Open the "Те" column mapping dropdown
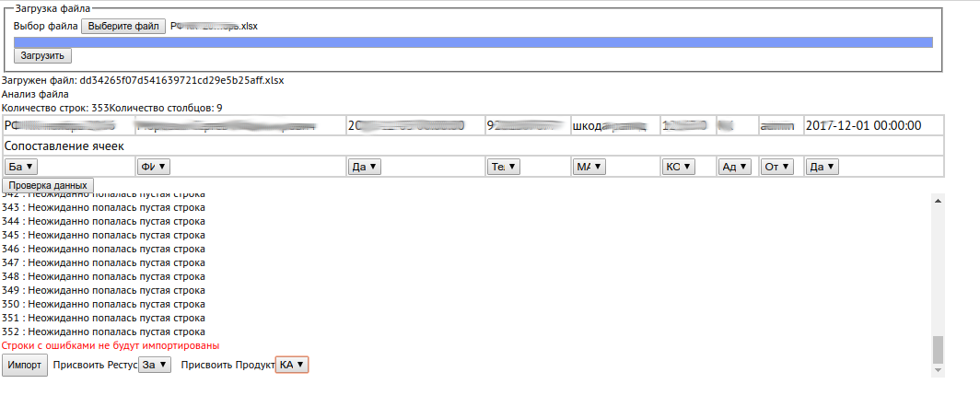 pyautogui.click(x=504, y=167)
